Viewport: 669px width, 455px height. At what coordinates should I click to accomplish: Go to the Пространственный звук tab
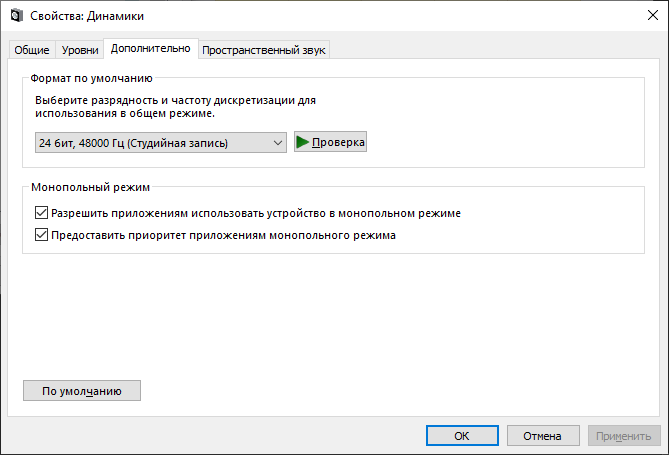click(x=264, y=50)
